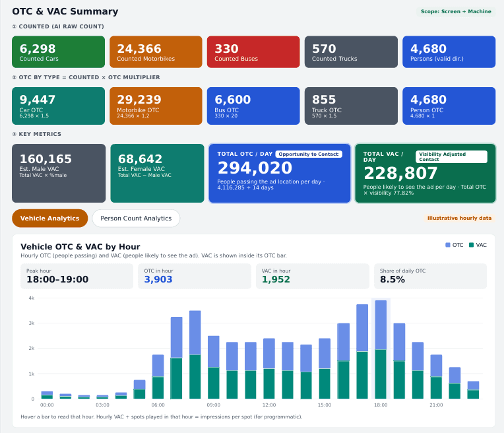Image resolution: width=504 pixels, height=433 pixels.
Task: Click the 9,447 Car OTC card
Action: 58,106
